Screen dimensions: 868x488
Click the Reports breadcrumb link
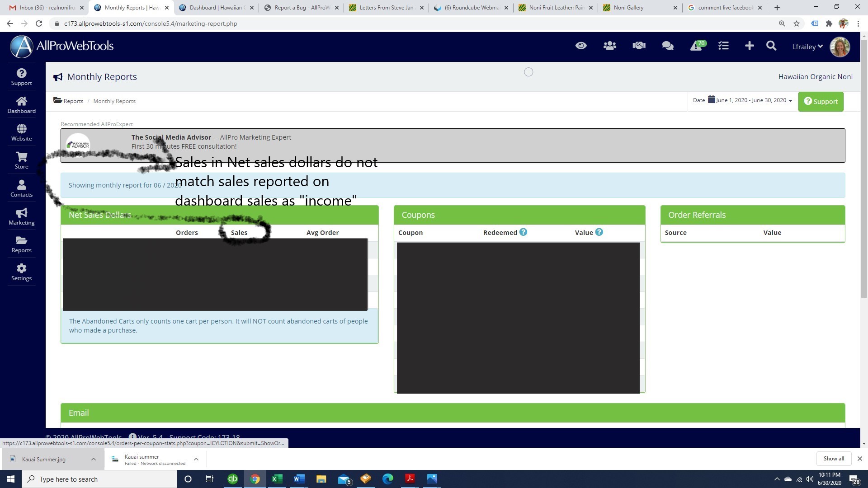pos(73,101)
